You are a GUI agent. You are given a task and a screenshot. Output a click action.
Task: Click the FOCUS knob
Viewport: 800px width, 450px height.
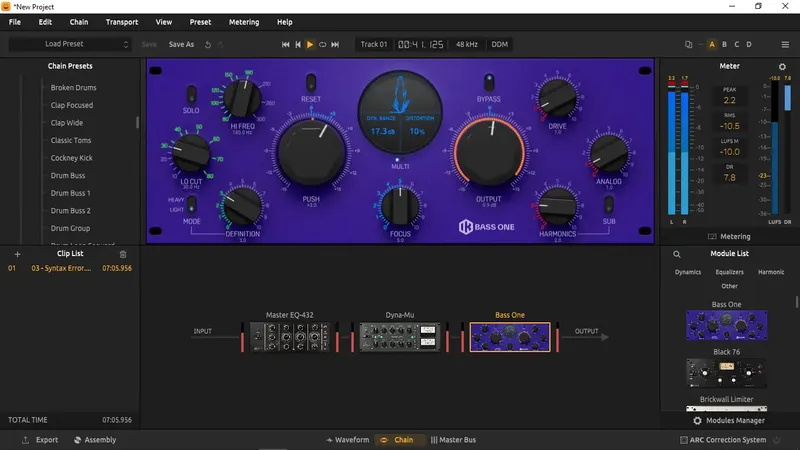point(400,206)
